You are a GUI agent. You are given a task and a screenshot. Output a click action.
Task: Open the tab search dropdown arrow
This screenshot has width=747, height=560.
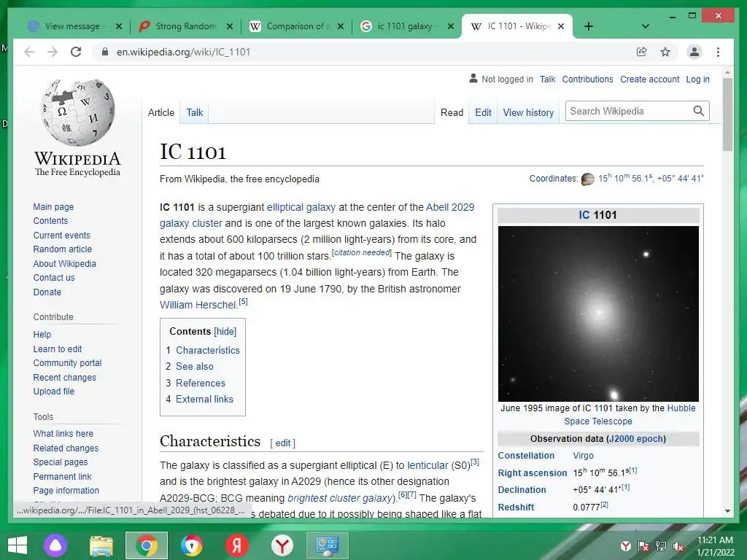pyautogui.click(x=646, y=26)
